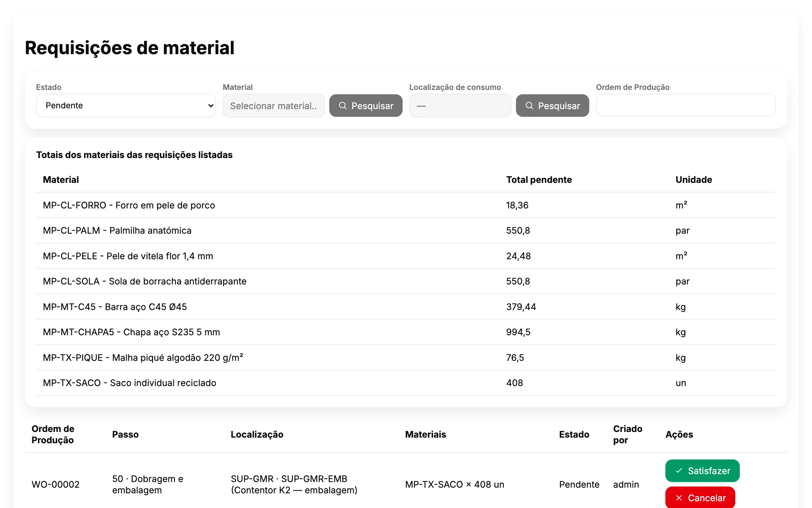812x508 pixels.
Task: Click the Unidade column header
Action: [x=694, y=179]
